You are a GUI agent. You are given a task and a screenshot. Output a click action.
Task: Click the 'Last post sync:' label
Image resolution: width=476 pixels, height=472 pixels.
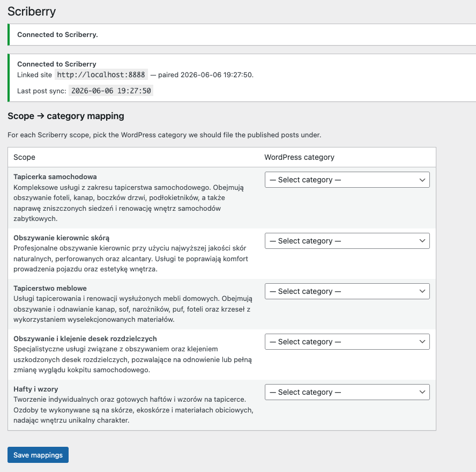coord(42,91)
